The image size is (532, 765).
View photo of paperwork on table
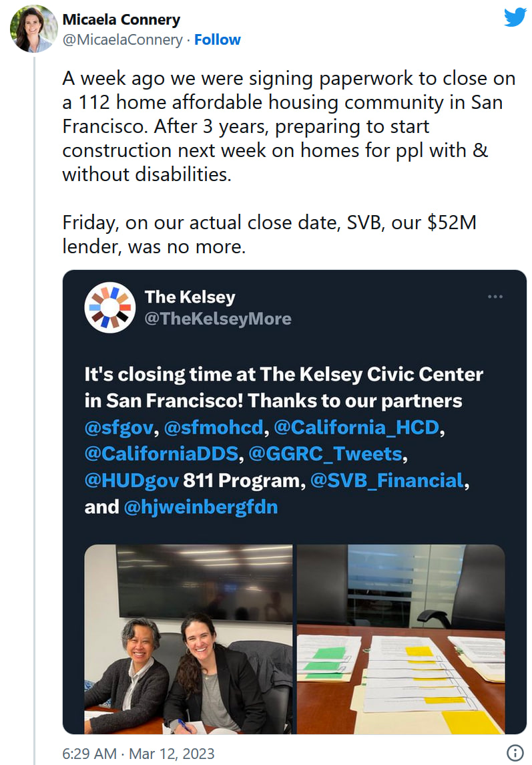pos(401,639)
